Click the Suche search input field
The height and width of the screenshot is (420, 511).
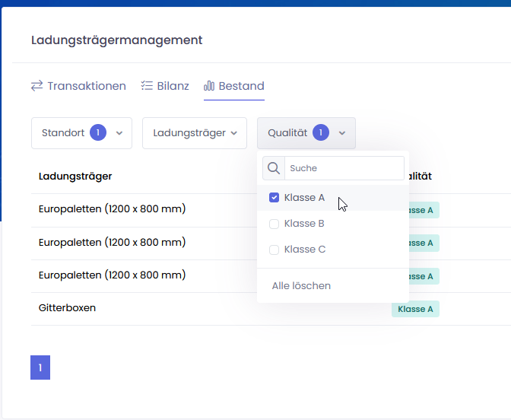pos(344,168)
